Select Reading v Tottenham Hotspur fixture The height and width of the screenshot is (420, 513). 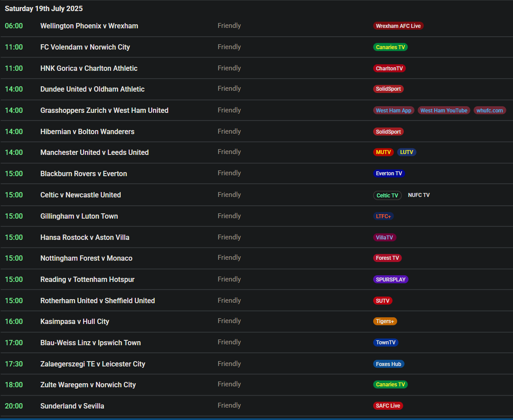88,280
